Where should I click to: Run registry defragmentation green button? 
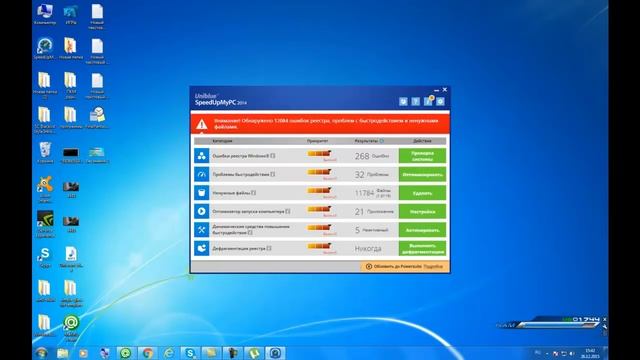coord(422,248)
